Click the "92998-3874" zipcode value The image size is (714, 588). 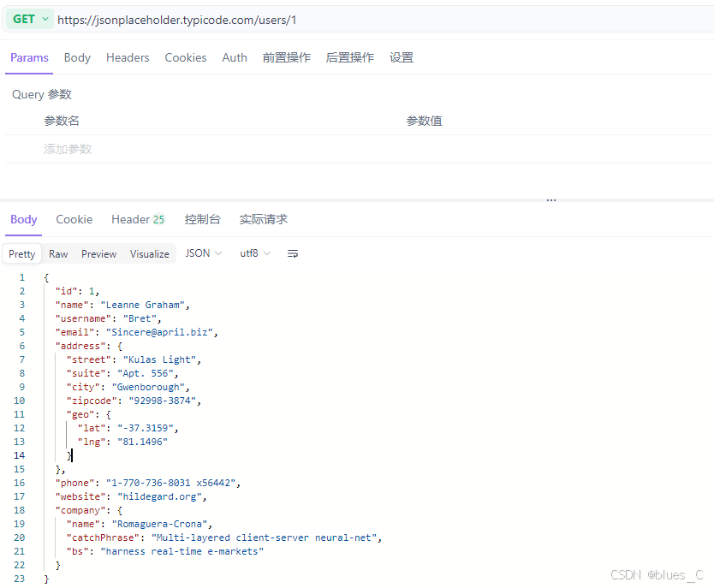162,401
